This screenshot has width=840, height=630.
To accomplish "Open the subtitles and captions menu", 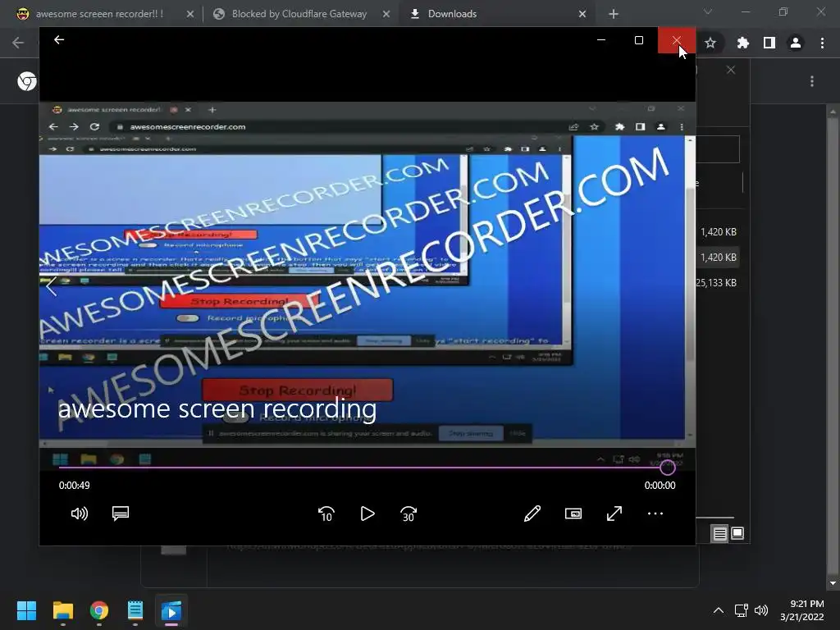I will [x=121, y=514].
